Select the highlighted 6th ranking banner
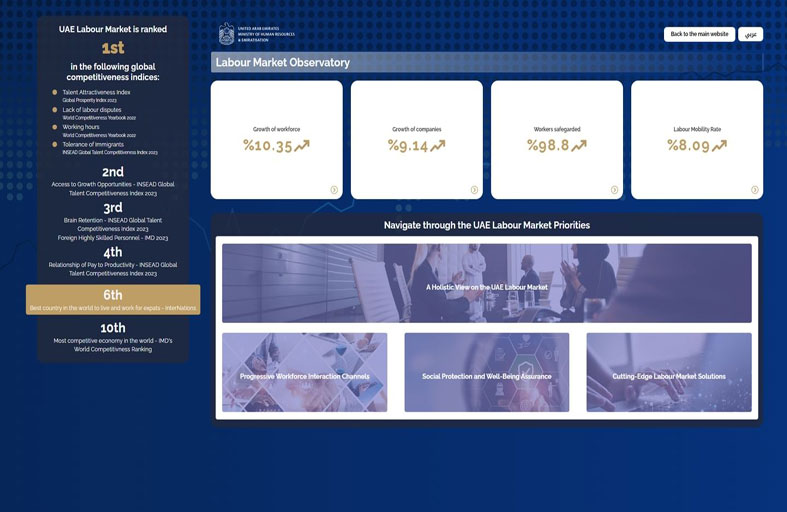Screen dimensions: 787x512 (113, 300)
